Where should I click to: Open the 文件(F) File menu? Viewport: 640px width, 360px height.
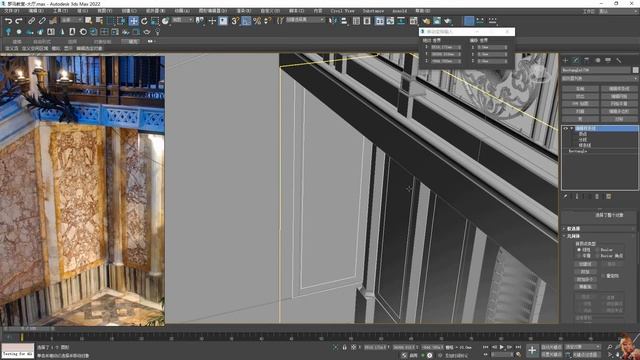pos(11,11)
